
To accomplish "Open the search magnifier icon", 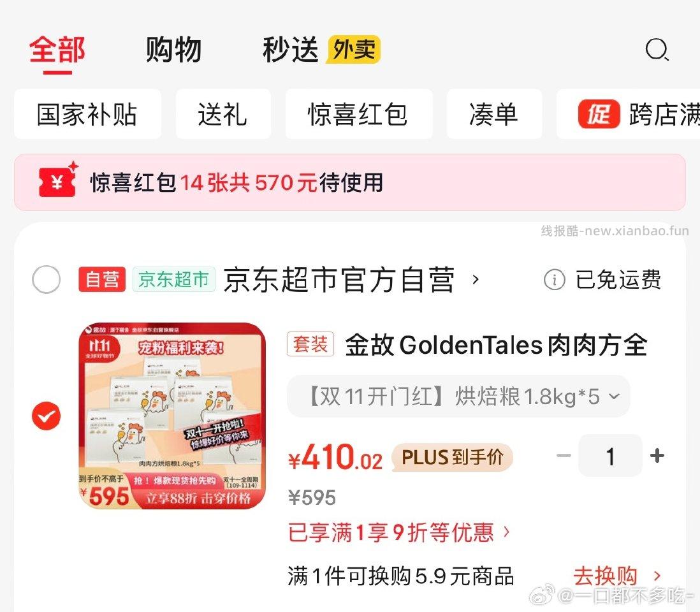I will point(657,50).
